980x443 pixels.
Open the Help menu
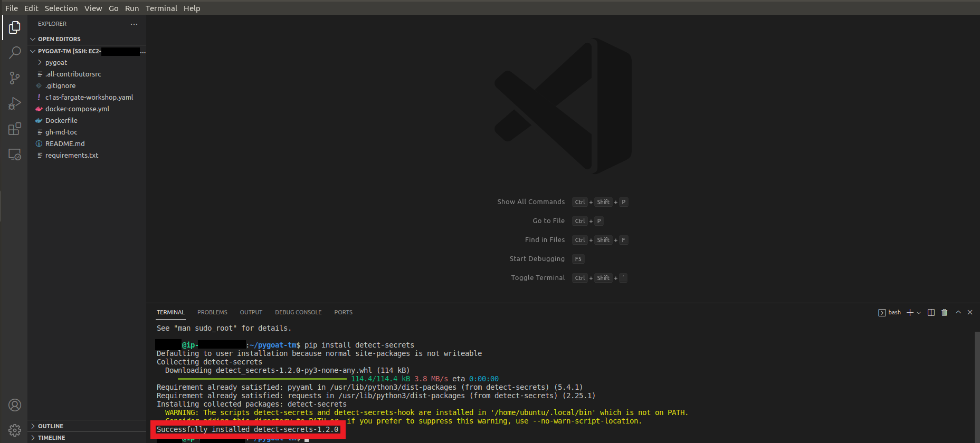192,8
